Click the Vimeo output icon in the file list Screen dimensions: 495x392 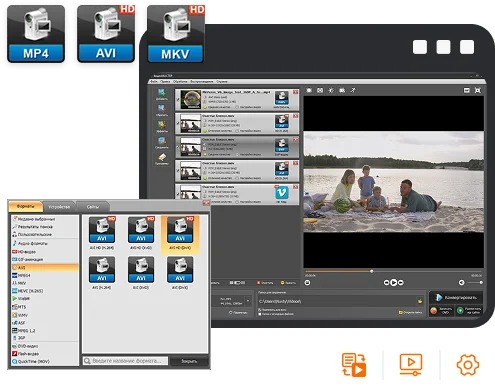click(x=282, y=193)
